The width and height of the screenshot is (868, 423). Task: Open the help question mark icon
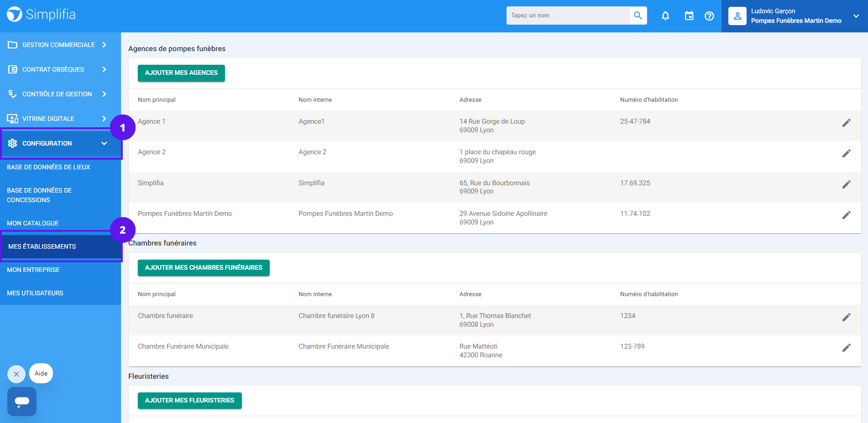tap(709, 16)
